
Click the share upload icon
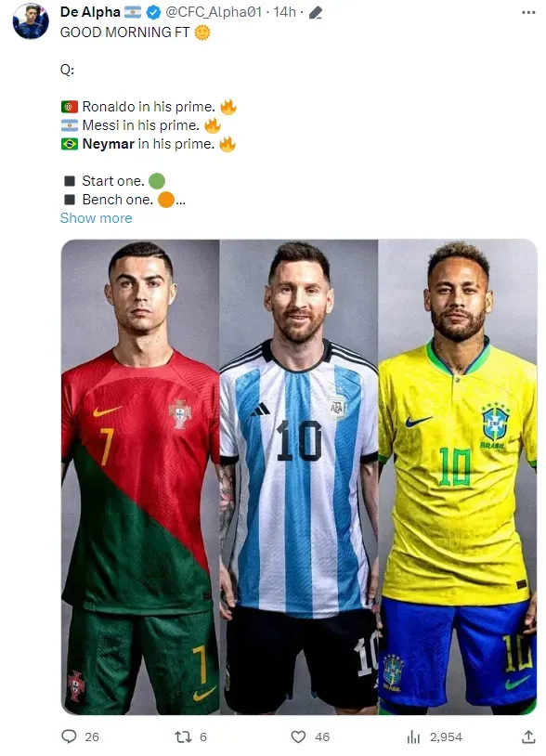528,736
